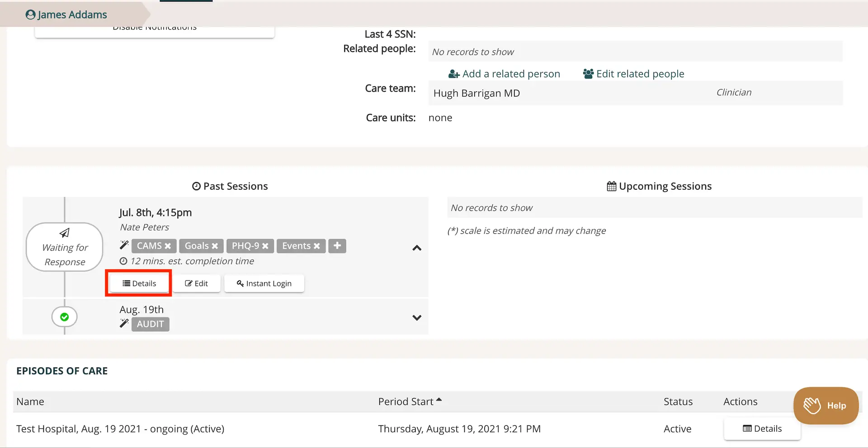Click the plus button to add a measure

337,246
